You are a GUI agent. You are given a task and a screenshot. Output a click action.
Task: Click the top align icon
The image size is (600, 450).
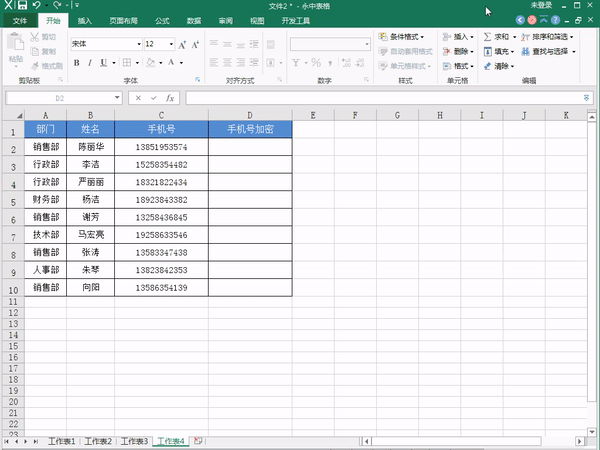pos(214,44)
